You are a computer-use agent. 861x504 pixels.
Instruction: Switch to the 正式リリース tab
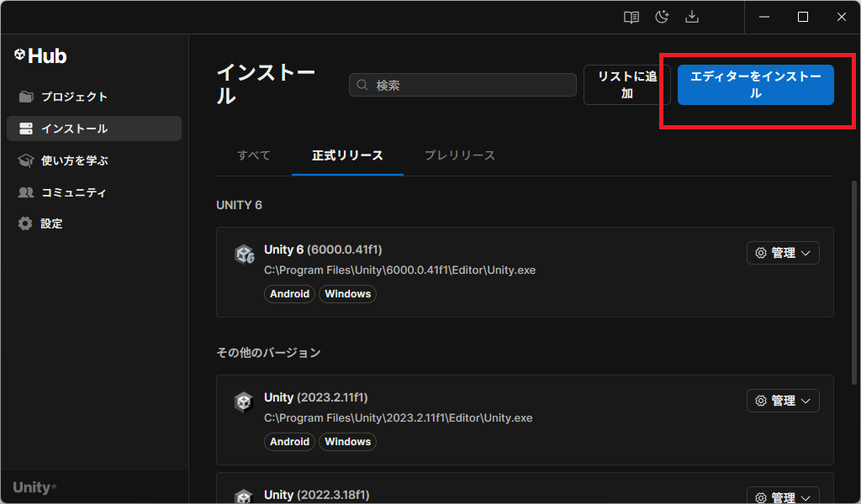click(347, 155)
